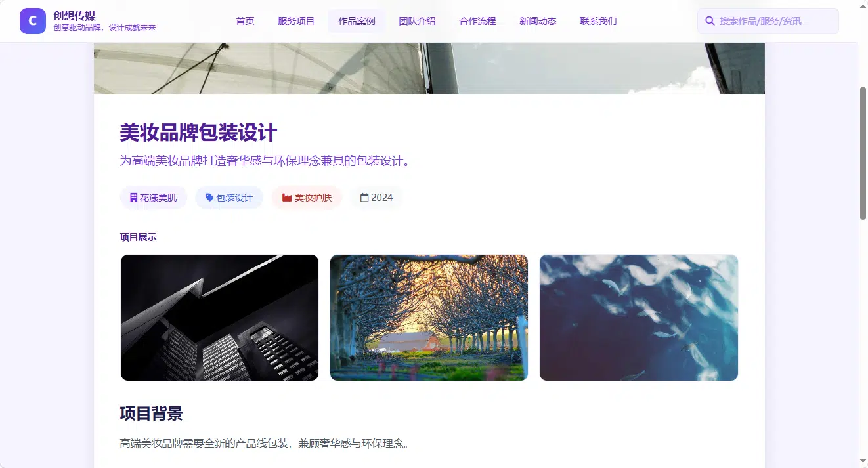Click the tag icon beside 包装设计
The height and width of the screenshot is (468, 868).
(x=209, y=198)
